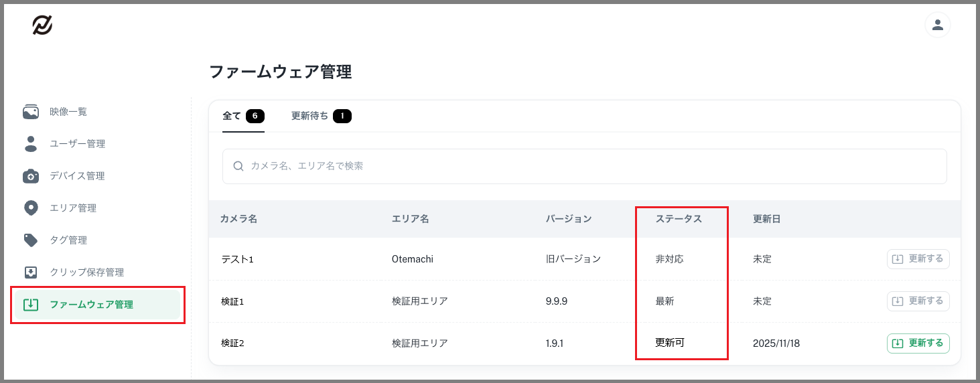Select the 検証2 camera row name
The width and height of the screenshot is (980, 383).
pos(232,343)
